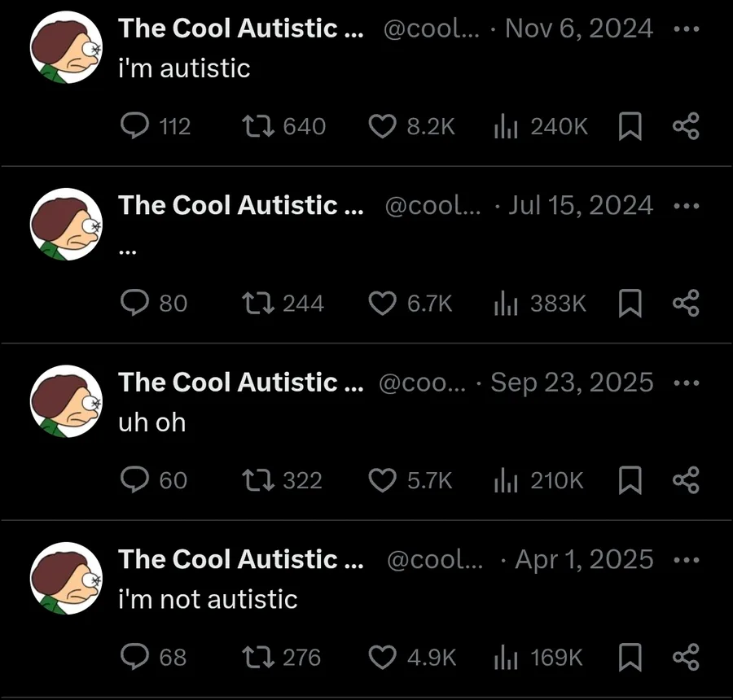Open the author's avatar on "uh oh" tweet
The width and height of the screenshot is (733, 700).
[66, 400]
